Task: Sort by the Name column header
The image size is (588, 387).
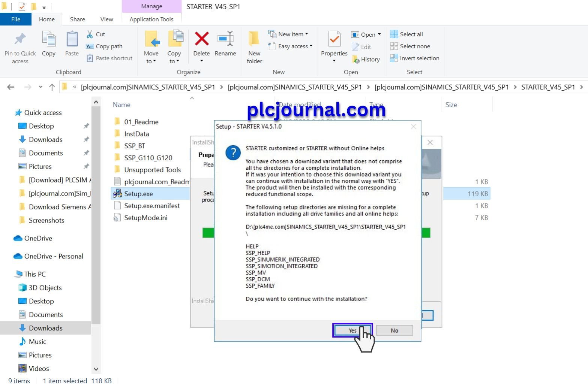Action: pyautogui.click(x=121, y=105)
